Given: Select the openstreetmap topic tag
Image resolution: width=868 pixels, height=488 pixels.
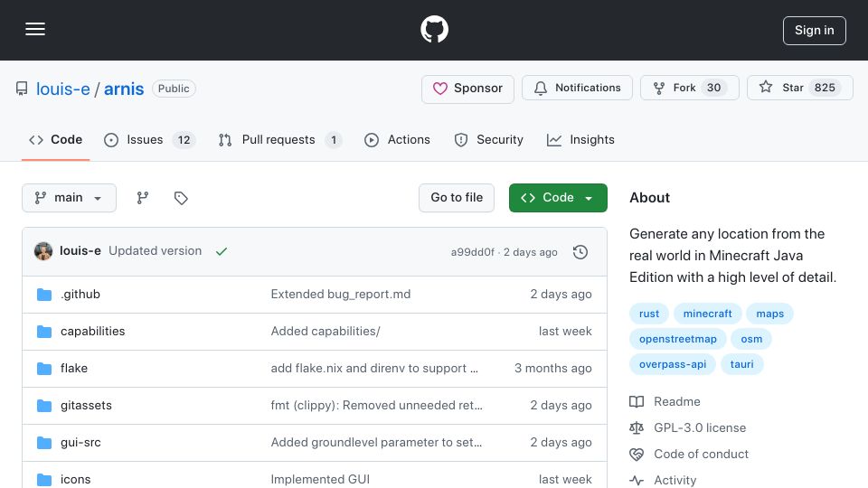Looking at the screenshot, I should (x=677, y=339).
